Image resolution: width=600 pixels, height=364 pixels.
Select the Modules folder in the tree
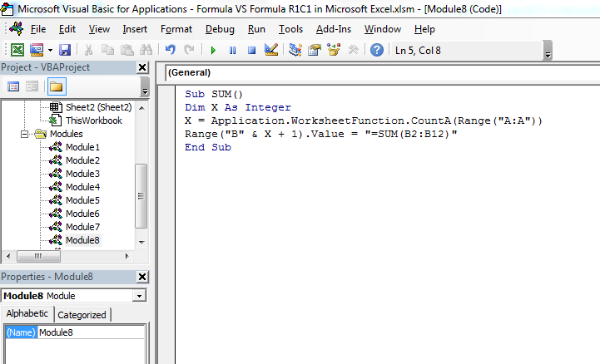67,134
